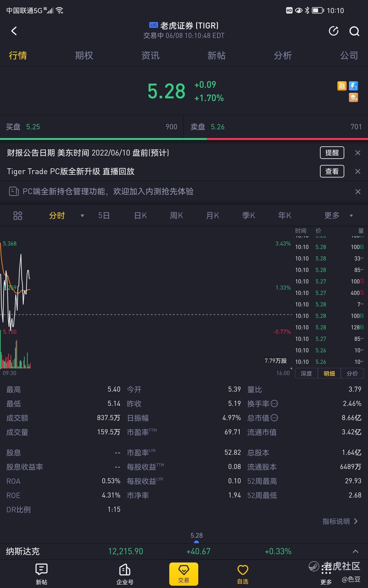
Task: Tap the 市盈率TTM value 69.71
Action: tap(233, 432)
